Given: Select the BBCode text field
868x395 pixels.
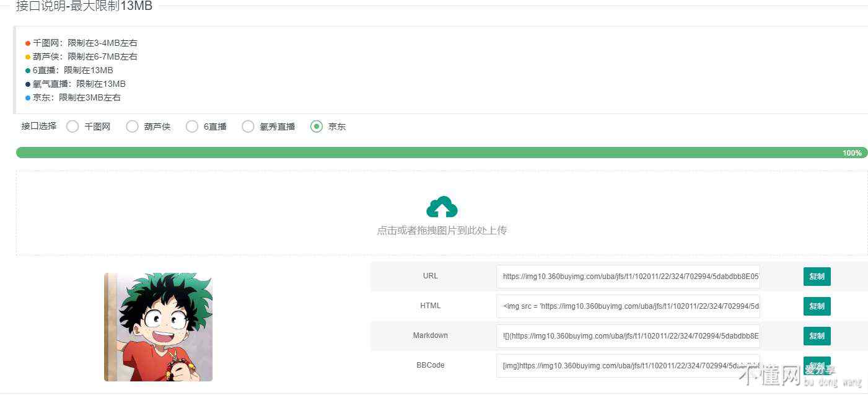Looking at the screenshot, I should coord(628,366).
